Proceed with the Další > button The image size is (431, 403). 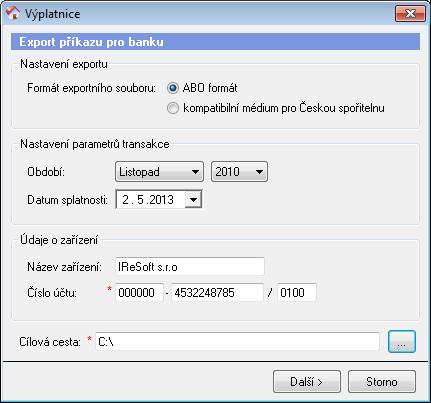[x=307, y=382]
